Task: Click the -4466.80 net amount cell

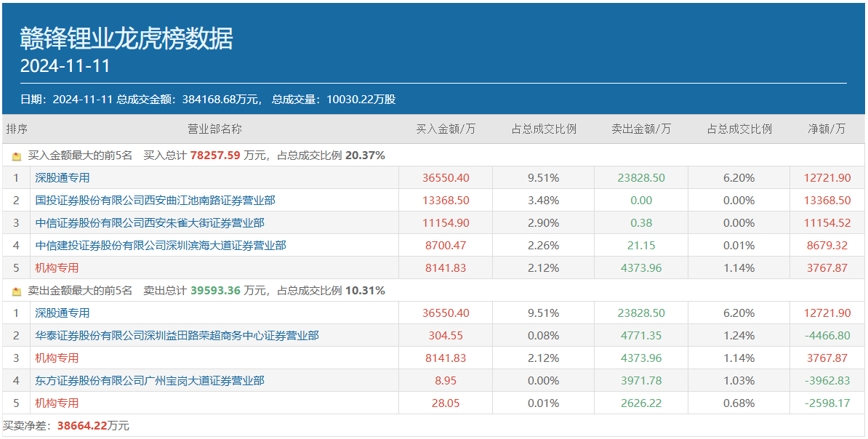Action: pos(827,336)
